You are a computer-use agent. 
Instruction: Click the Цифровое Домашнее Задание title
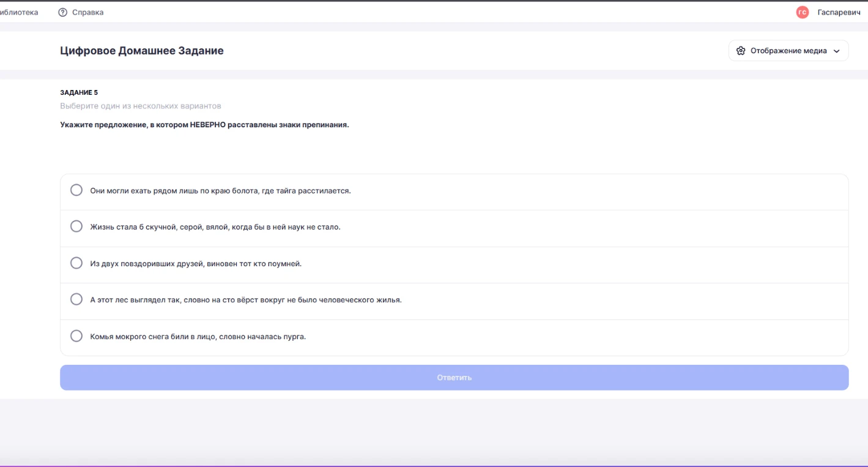(142, 51)
